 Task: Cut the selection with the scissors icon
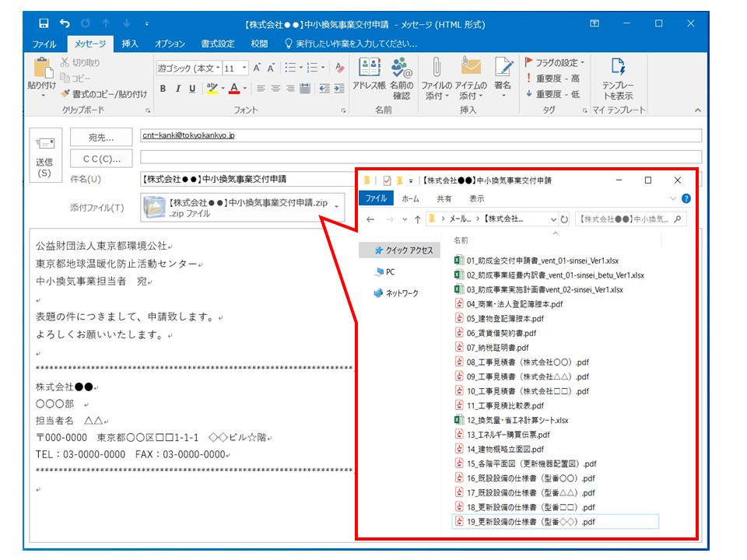65,62
